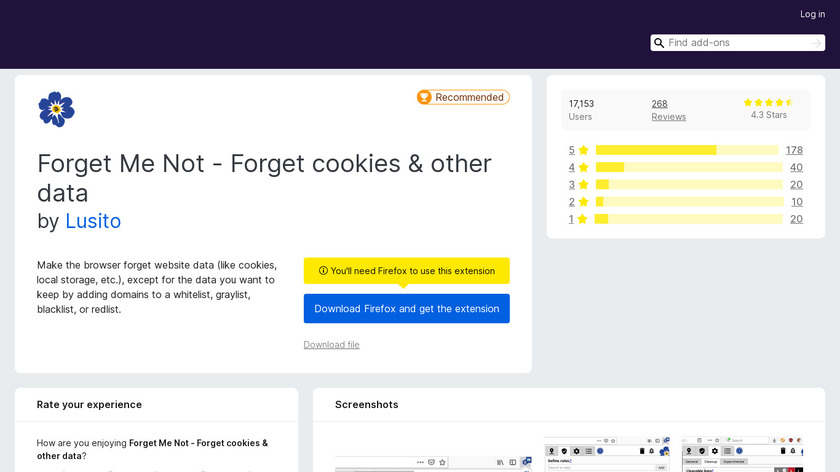This screenshot has width=840, height=472.
Task: Click the Recommended trophy badge icon
Action: (425, 97)
